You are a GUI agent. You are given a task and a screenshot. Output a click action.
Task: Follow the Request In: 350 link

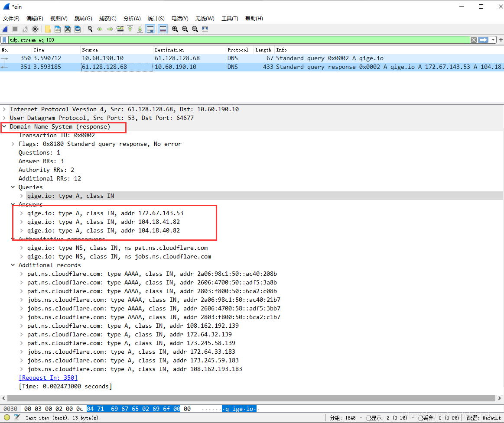coord(48,378)
